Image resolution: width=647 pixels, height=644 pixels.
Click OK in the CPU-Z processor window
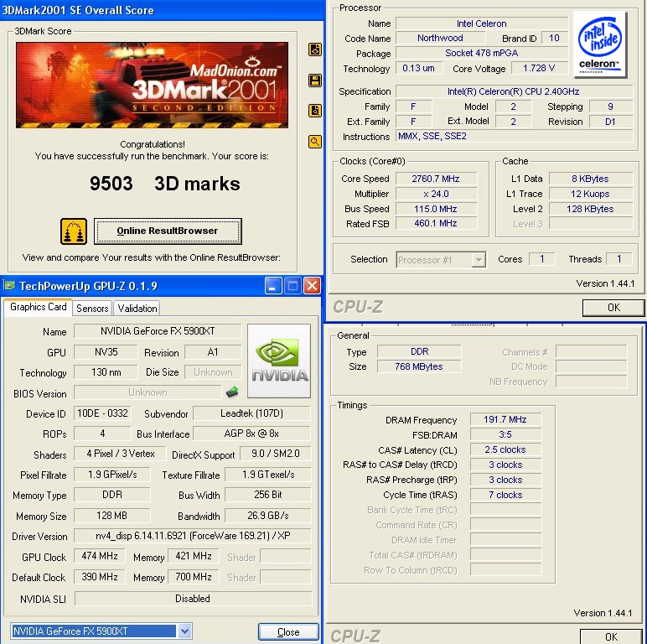click(x=613, y=308)
